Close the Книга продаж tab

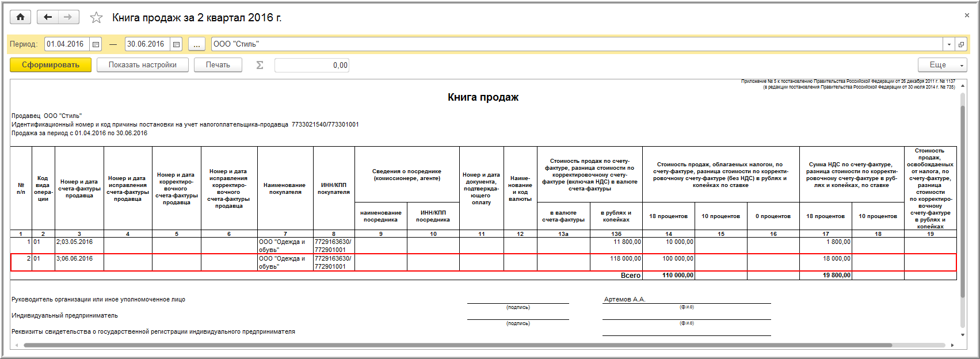967,16
